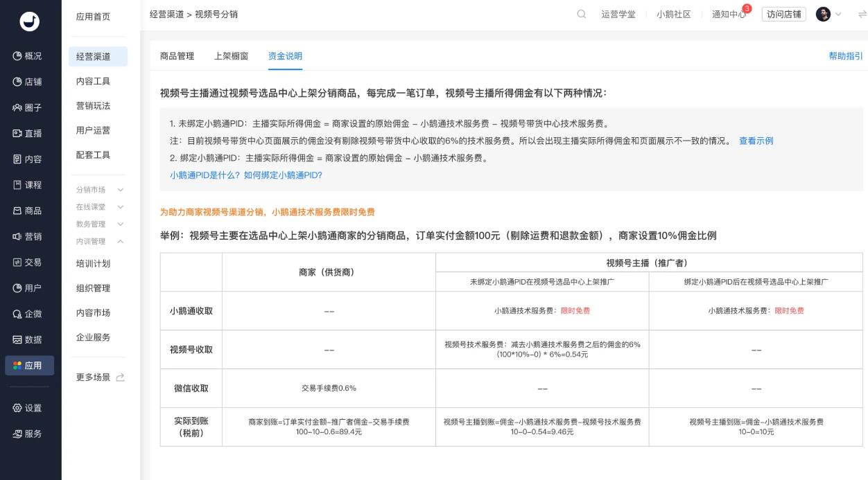Click the orange 小鹅通技术服务费限时免费 notice
Viewport: 868px width, 480px height.
267,212
